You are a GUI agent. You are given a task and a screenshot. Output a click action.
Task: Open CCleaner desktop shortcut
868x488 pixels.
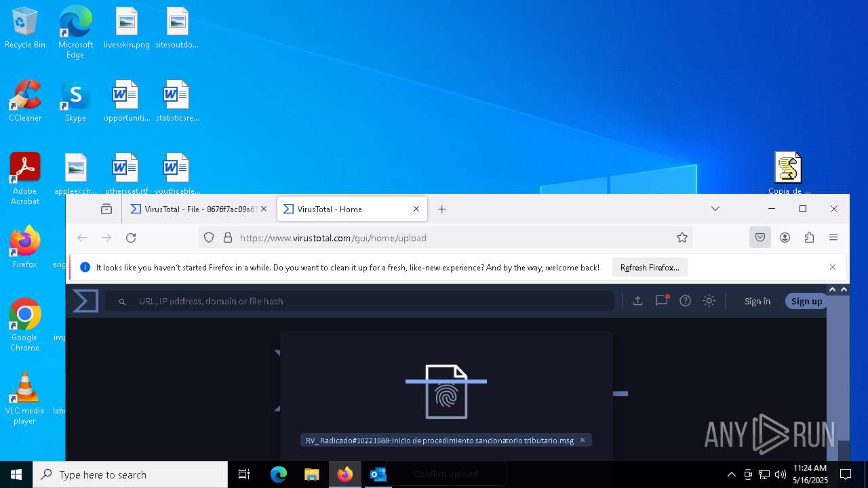[25, 101]
